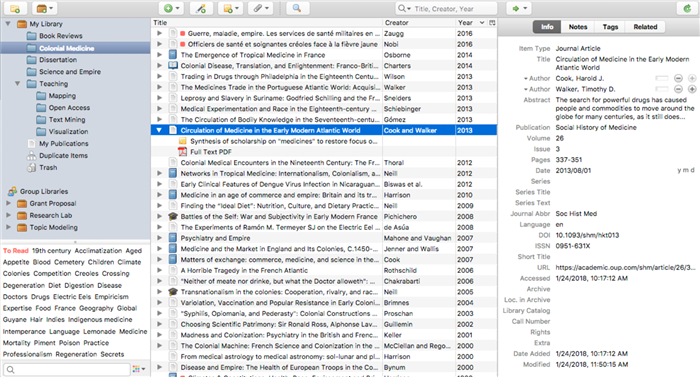Click the green New Item button
The height and width of the screenshot is (377, 700).
coord(171,8)
